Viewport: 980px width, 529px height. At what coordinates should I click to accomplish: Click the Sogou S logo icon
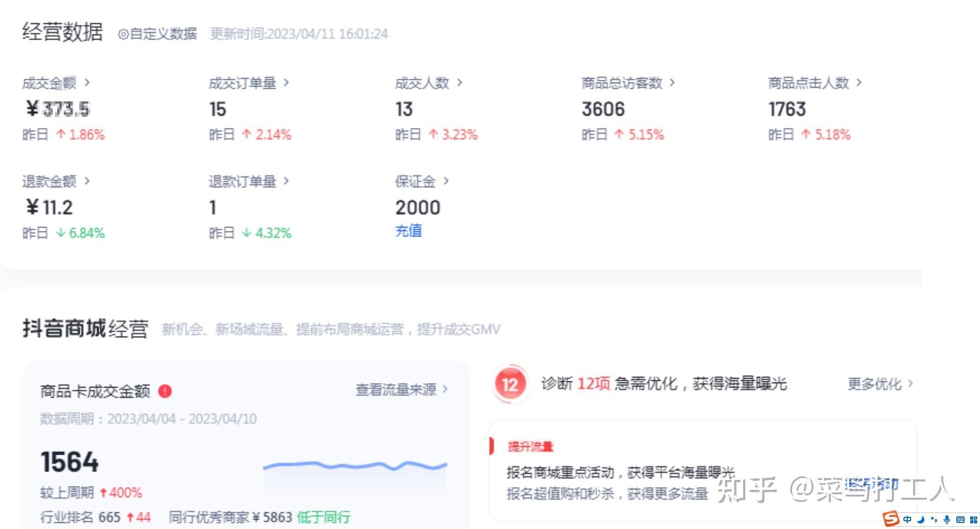coord(890,519)
